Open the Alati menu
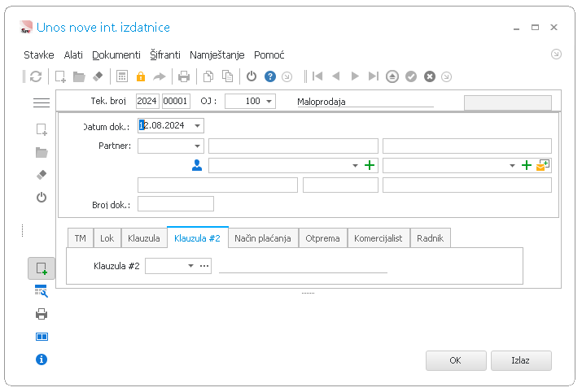Image resolution: width=582 pixels, height=392 pixels. point(73,55)
